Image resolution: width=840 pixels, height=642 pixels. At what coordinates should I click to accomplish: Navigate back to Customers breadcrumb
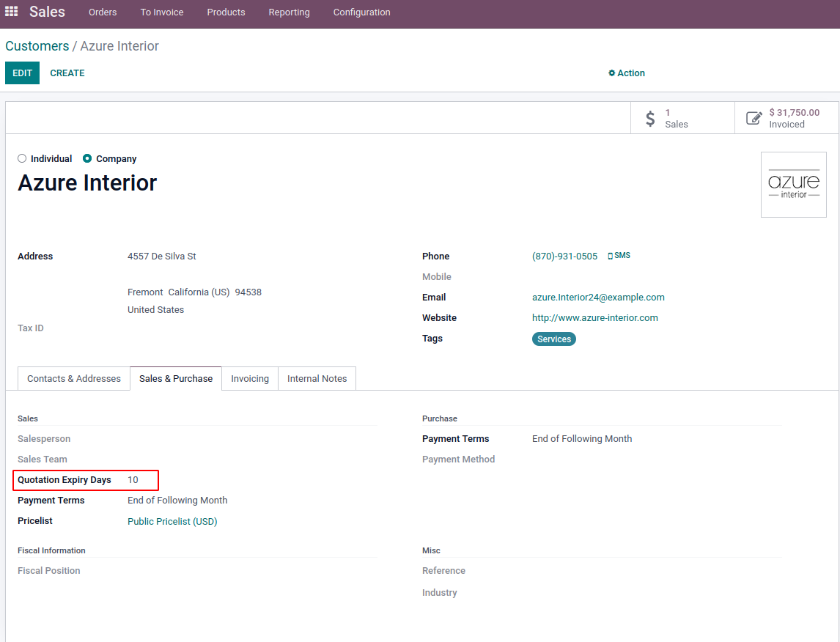click(x=37, y=46)
